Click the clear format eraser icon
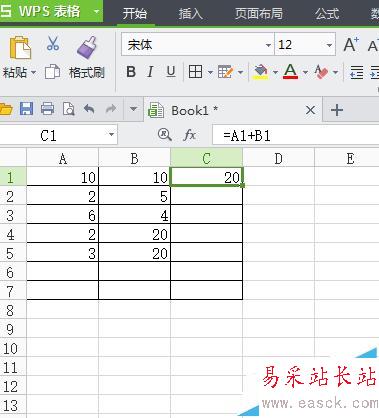Screen dimensions: 379x418 321,71
